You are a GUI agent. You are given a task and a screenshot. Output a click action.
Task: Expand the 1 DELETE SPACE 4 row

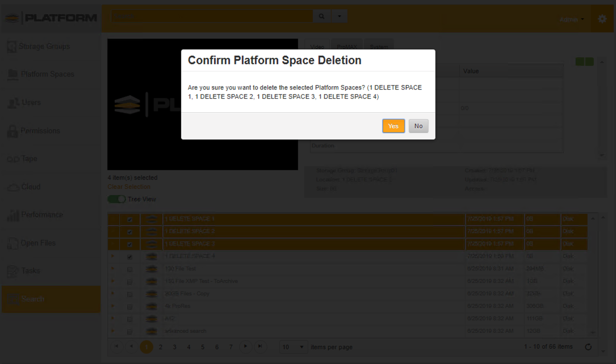tap(113, 256)
